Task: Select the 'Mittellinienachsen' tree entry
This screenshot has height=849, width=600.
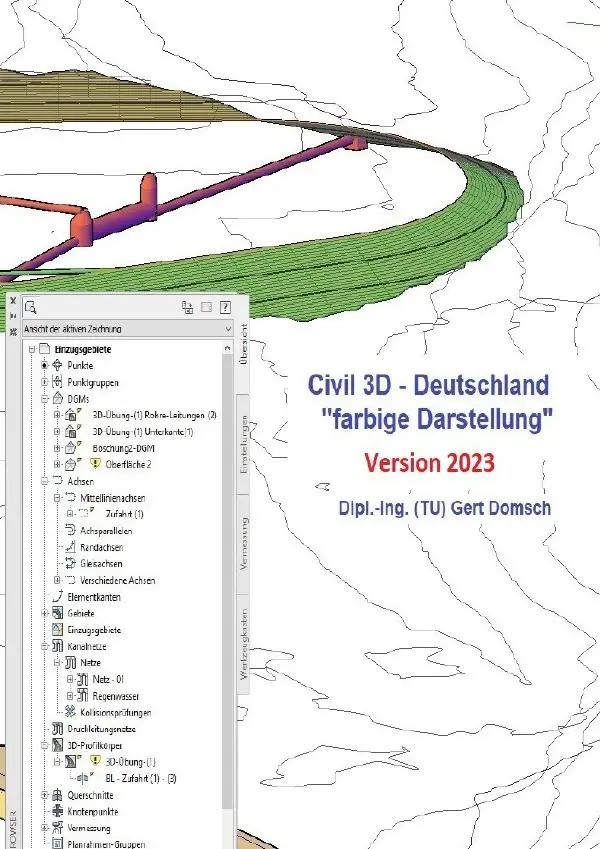Action: 113,498
